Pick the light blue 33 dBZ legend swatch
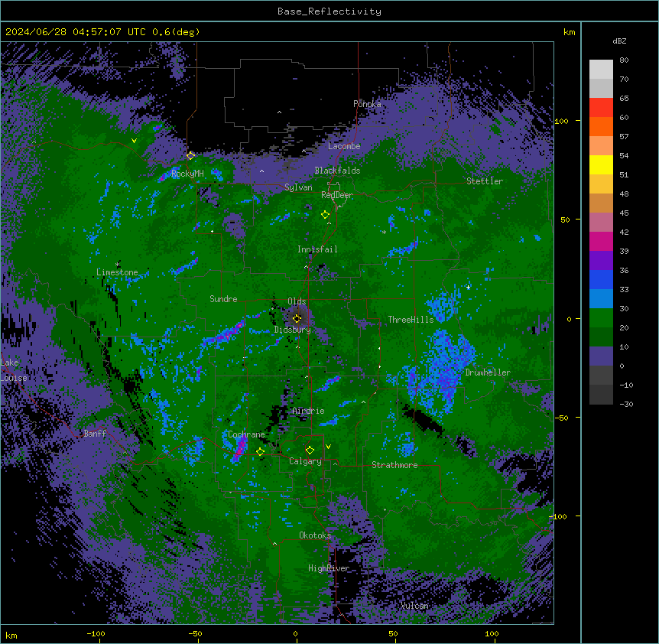This screenshot has height=644, width=659. tap(601, 299)
